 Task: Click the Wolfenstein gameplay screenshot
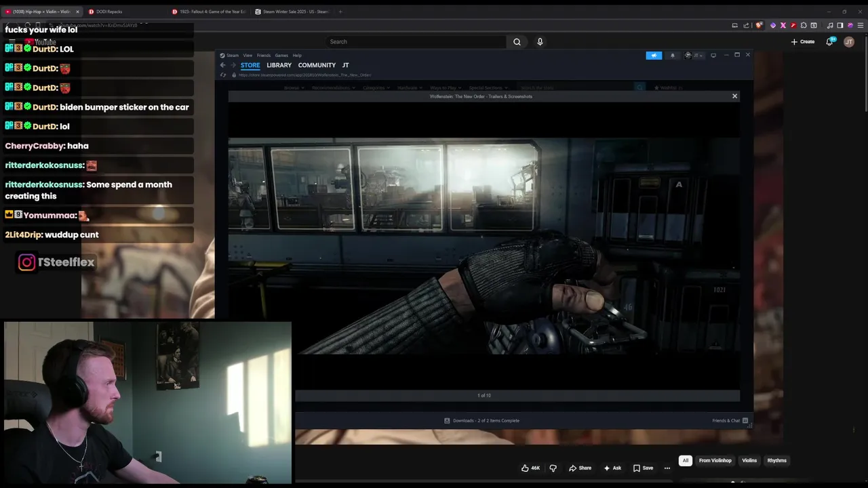point(484,246)
